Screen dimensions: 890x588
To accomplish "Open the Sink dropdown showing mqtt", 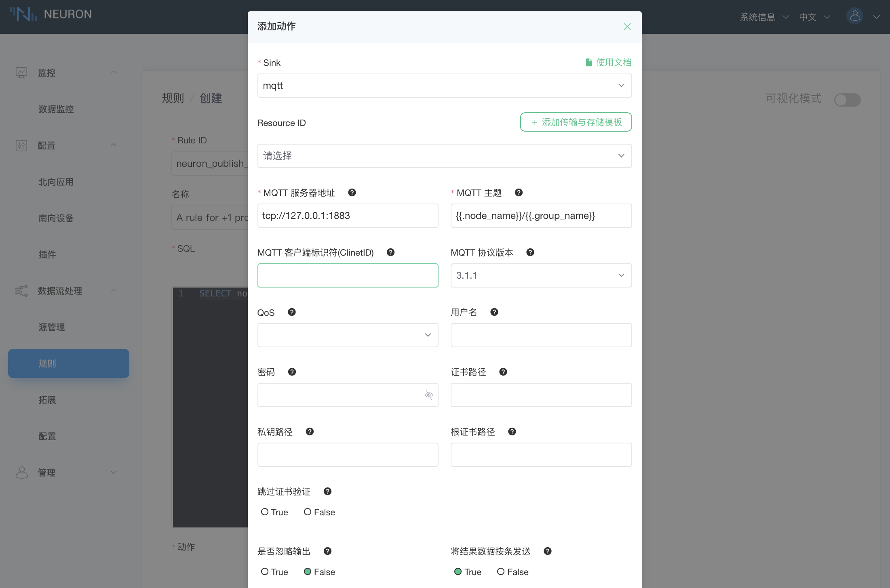I will pos(444,86).
